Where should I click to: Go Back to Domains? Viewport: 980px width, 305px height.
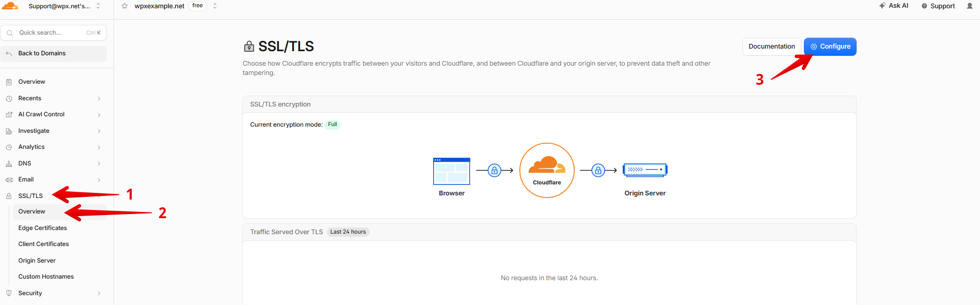click(54, 54)
